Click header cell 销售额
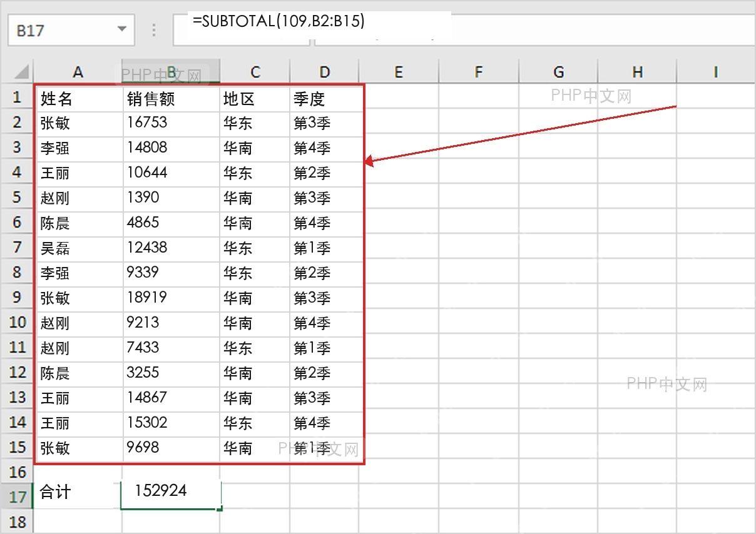This screenshot has width=756, height=534. (171, 98)
